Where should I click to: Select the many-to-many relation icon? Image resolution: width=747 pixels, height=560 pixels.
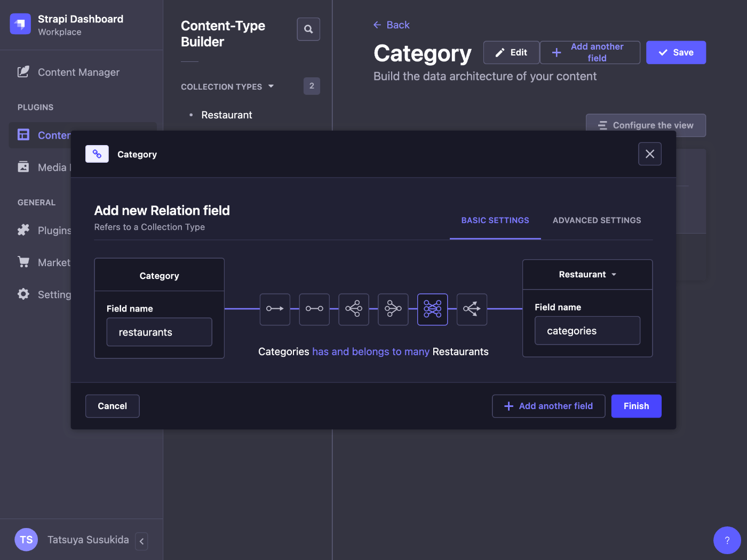(x=433, y=309)
